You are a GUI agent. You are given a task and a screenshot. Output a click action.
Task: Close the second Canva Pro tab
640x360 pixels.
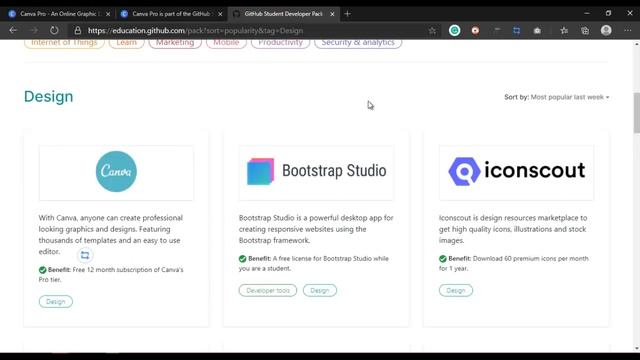pos(220,14)
